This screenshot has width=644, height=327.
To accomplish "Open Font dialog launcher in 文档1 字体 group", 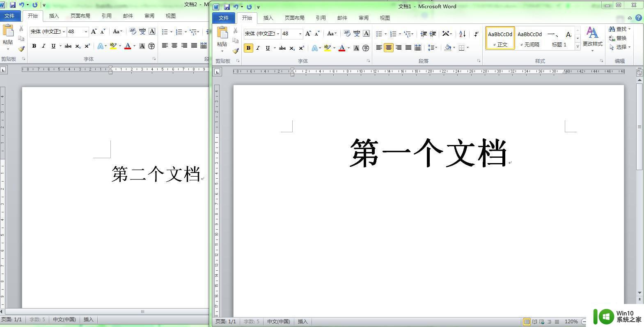I will 368,61.
